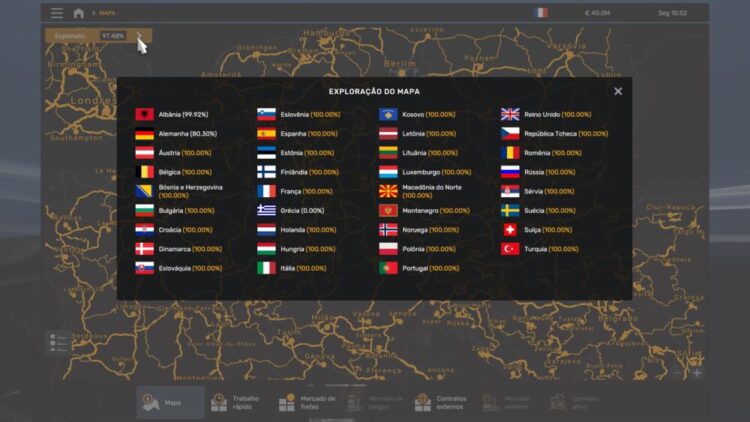Click the Croatia flag icon

[144, 230]
